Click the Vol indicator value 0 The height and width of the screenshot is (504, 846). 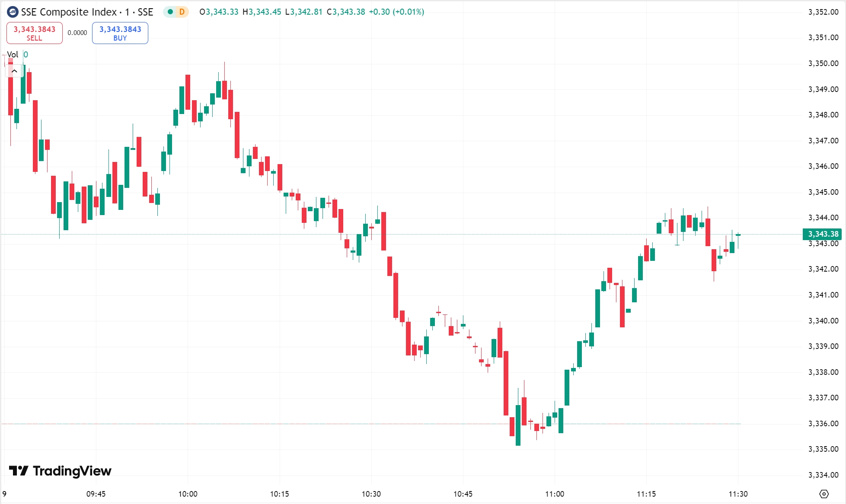point(26,54)
